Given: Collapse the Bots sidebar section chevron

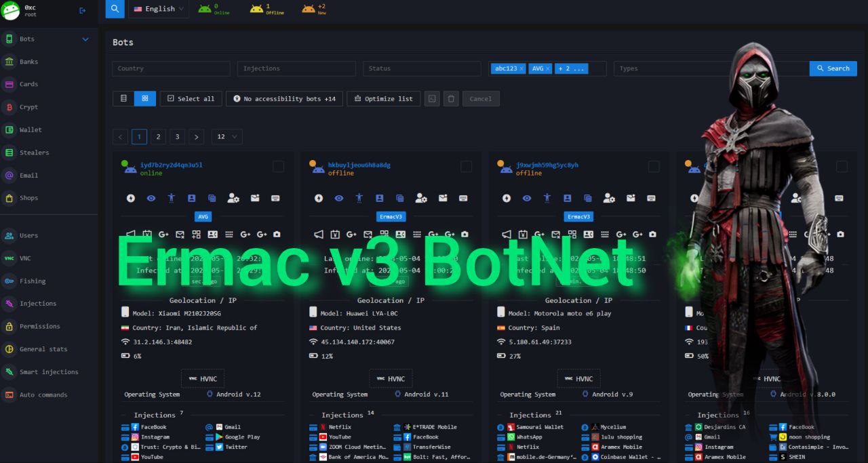Looking at the screenshot, I should click(85, 39).
